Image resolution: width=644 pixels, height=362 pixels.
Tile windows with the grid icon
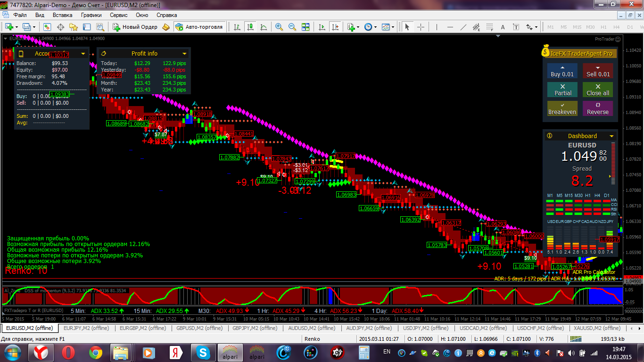pyautogui.click(x=305, y=27)
